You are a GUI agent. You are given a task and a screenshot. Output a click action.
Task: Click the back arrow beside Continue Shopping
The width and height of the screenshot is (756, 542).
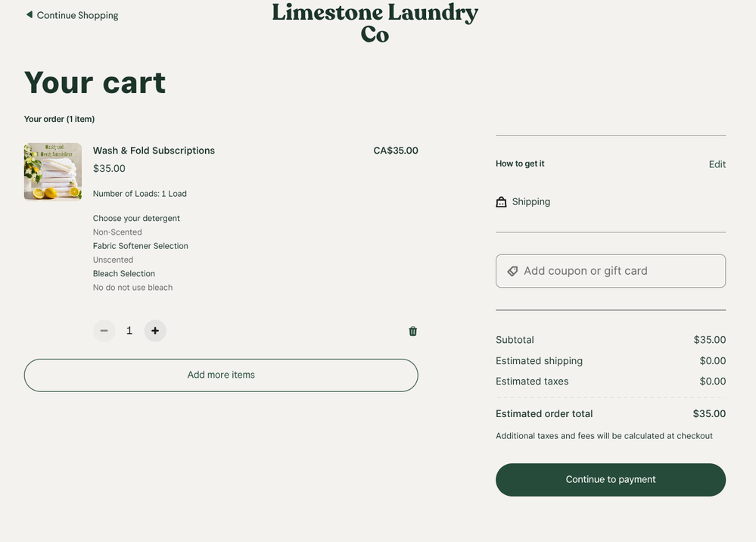[30, 14]
